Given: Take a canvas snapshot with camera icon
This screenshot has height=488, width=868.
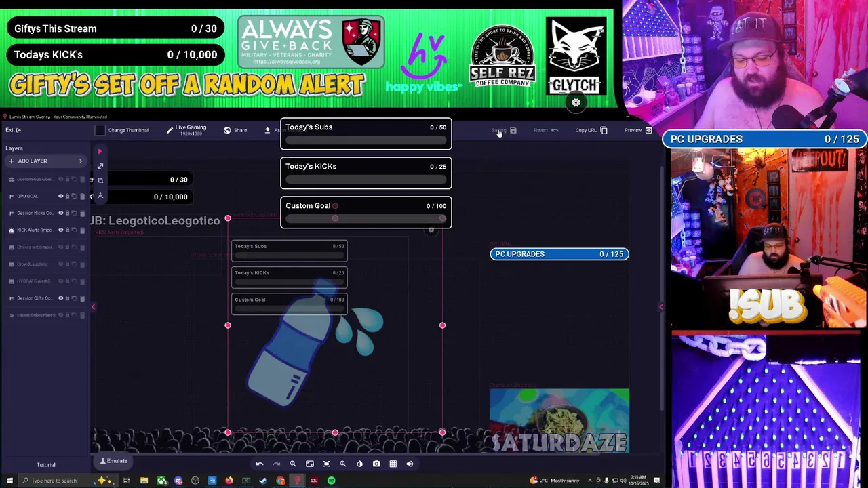Looking at the screenshot, I should click(x=376, y=464).
